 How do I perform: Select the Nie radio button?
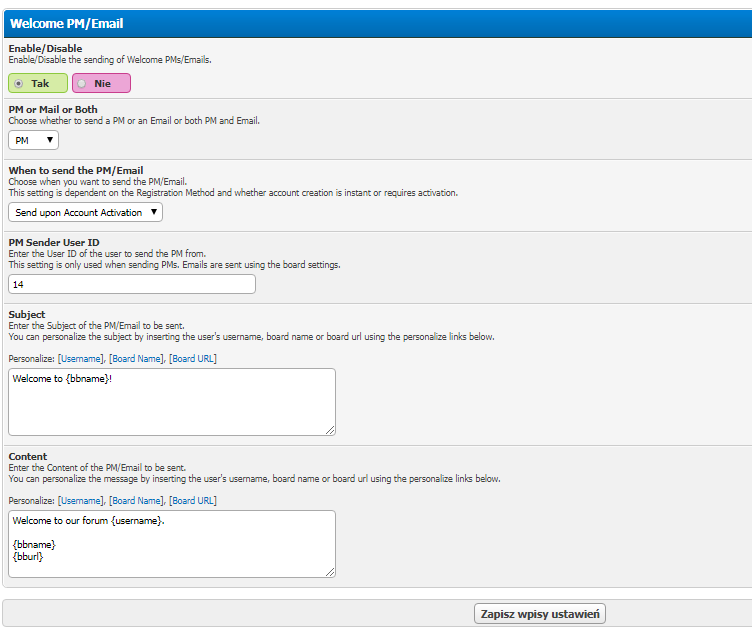click(x=82, y=83)
